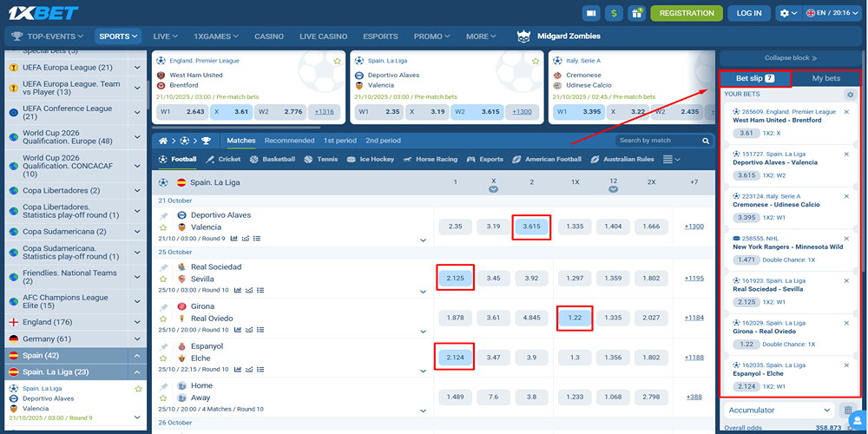The height and width of the screenshot is (434, 868).
Task: Remove West Ham United - Brentford bet
Action: [846, 112]
